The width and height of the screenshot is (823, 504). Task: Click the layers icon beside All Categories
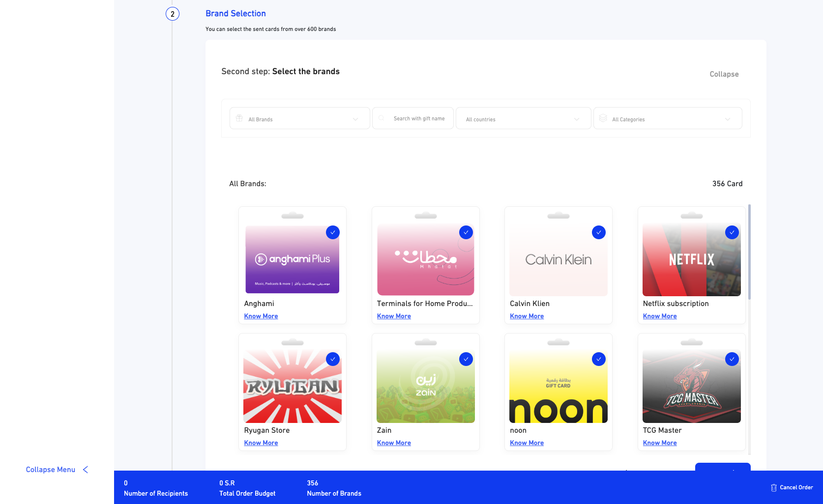[x=603, y=118]
